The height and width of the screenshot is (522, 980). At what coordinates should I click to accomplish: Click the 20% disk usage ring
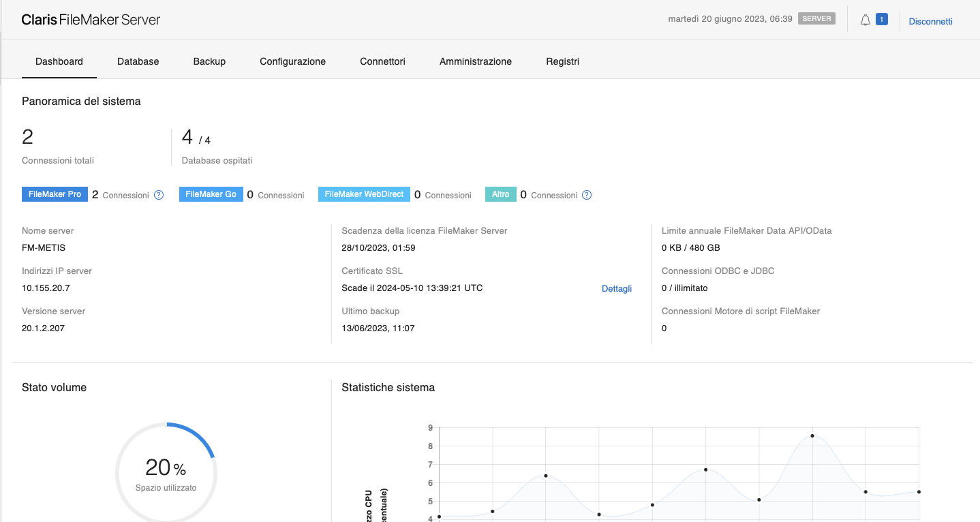point(166,472)
